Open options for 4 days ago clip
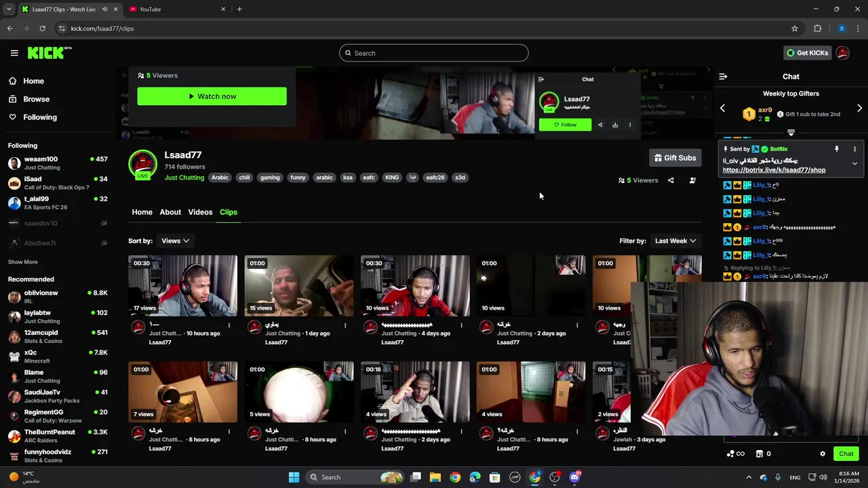Screen dimensions: 868x488 point(461,325)
